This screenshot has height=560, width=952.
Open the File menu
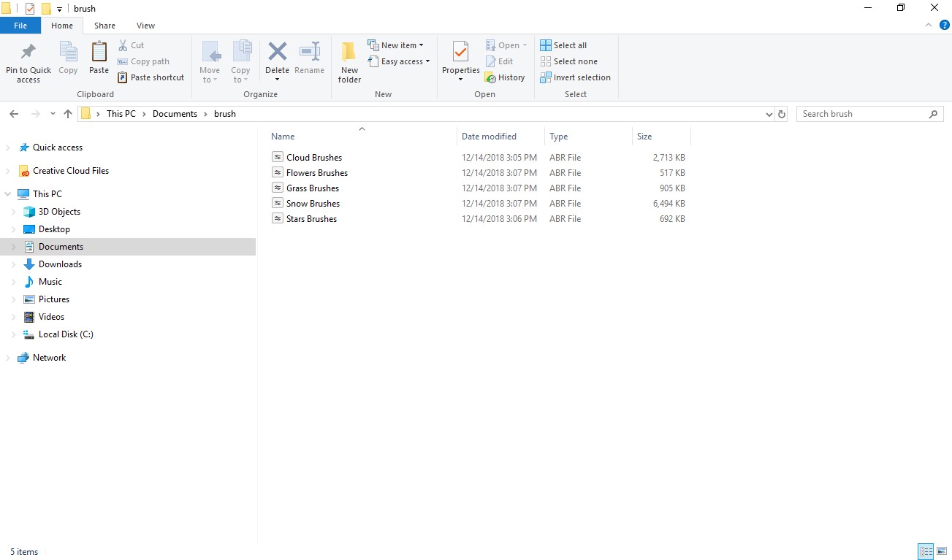(x=20, y=25)
